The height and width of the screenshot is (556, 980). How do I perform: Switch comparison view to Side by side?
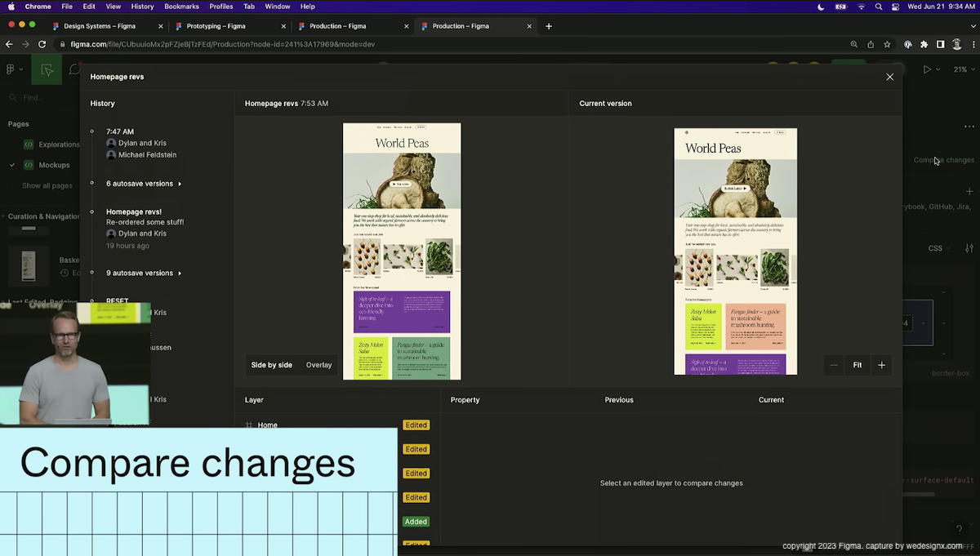tap(271, 365)
